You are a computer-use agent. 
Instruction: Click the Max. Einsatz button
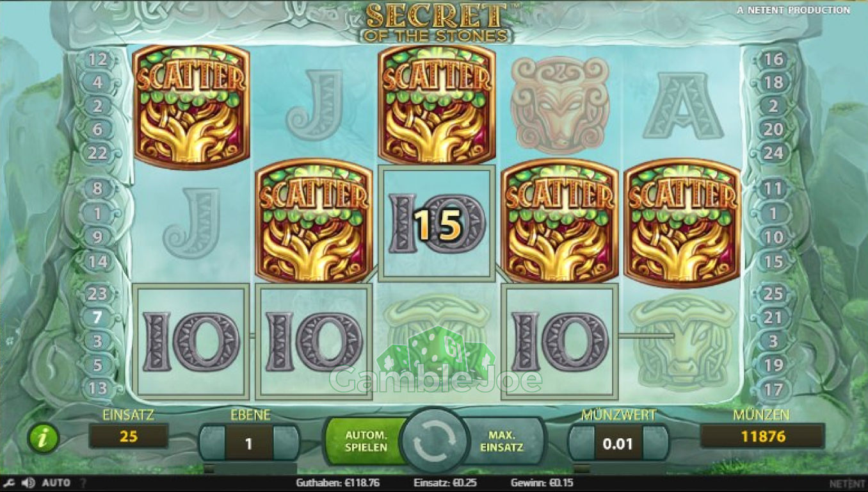click(x=502, y=441)
